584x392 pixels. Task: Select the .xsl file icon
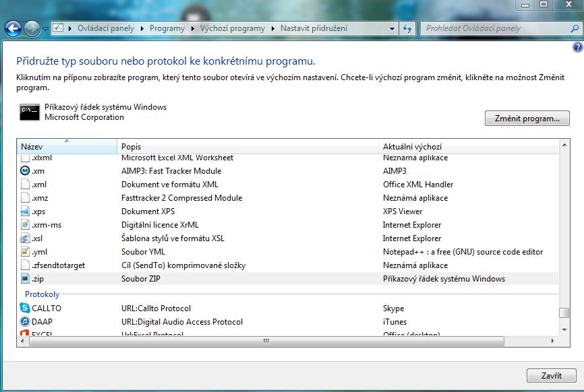[24, 238]
